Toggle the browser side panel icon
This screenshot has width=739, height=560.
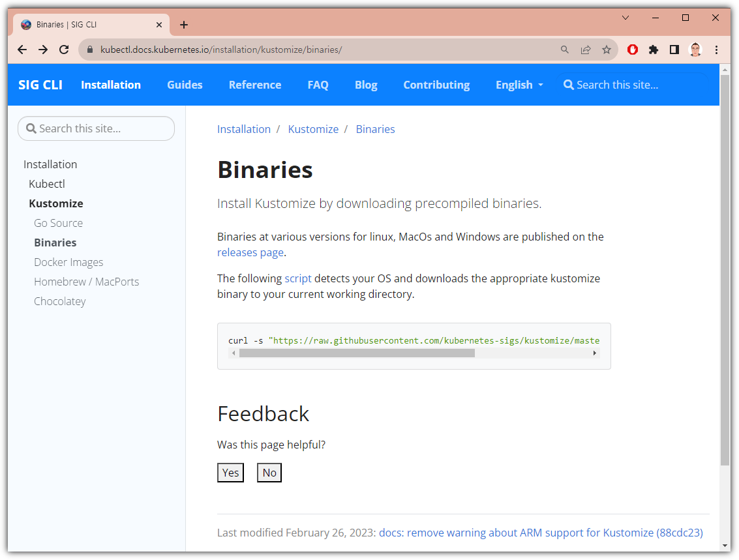(674, 50)
